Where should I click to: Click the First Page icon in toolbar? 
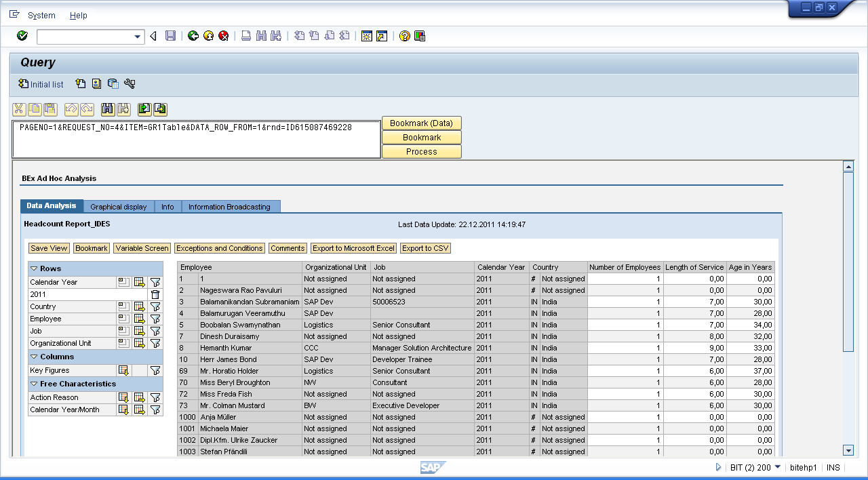coord(299,36)
